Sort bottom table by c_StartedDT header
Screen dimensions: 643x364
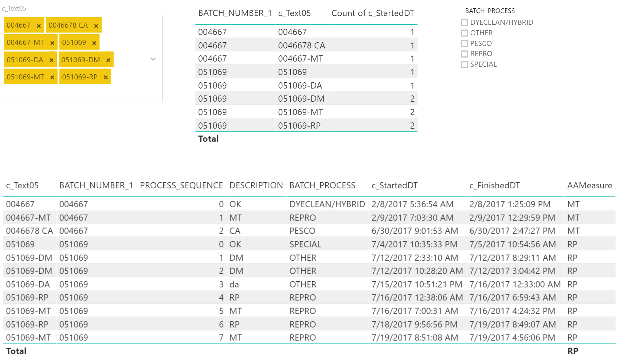coord(395,185)
